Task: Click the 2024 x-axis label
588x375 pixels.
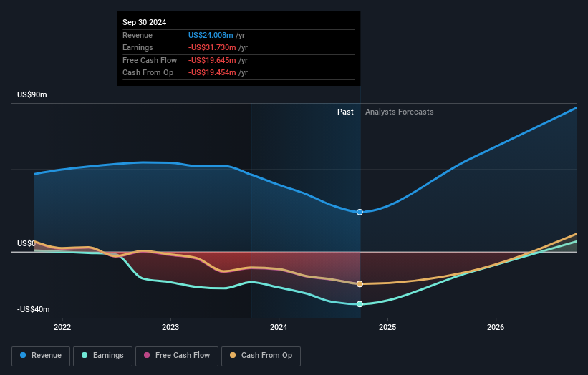Action: [279, 327]
